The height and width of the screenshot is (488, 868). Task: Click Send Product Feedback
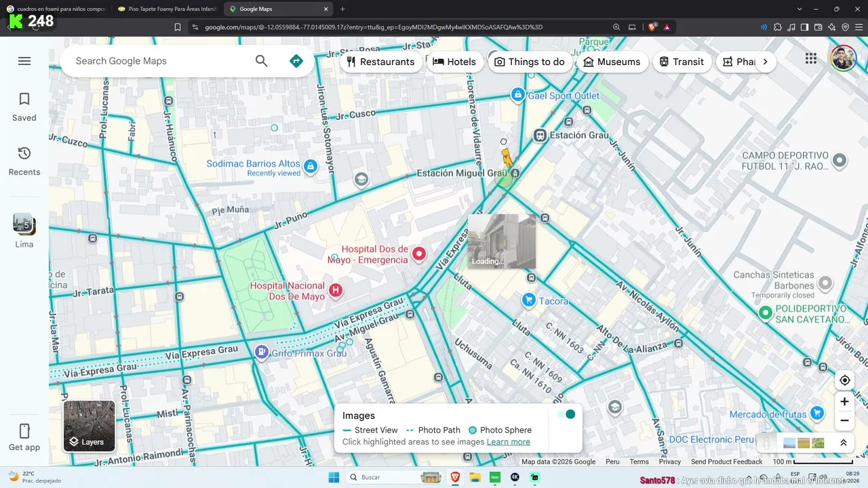click(726, 462)
